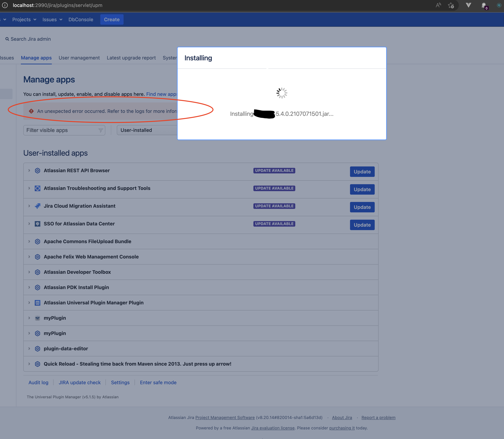Open the Audit log link
Image resolution: width=504 pixels, height=439 pixels.
(x=38, y=383)
